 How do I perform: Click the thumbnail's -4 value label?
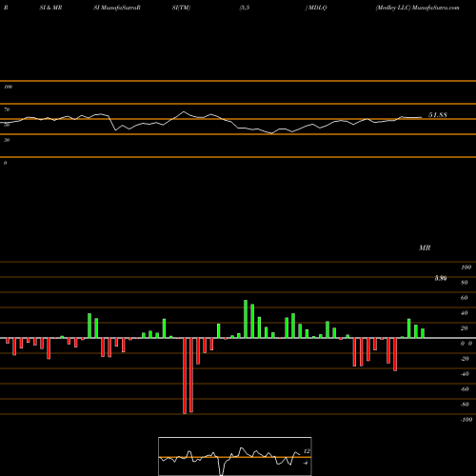coord(306,463)
